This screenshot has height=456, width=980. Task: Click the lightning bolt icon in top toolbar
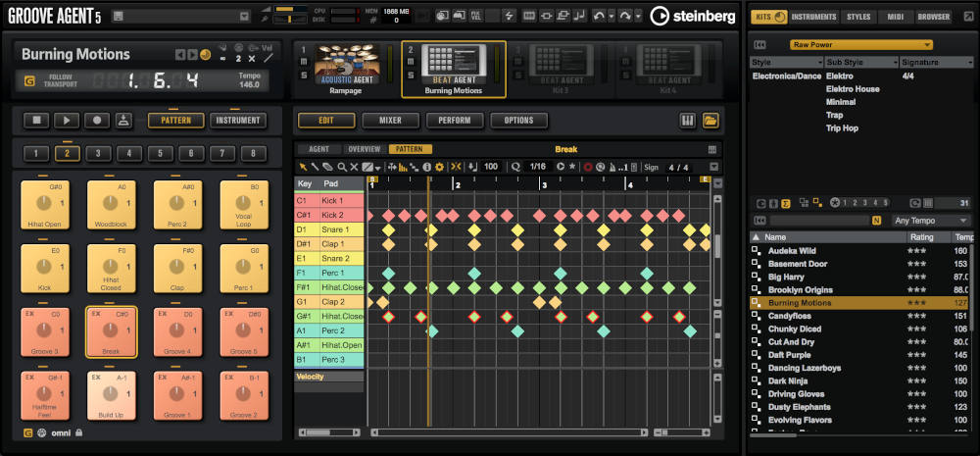pyautogui.click(x=509, y=16)
